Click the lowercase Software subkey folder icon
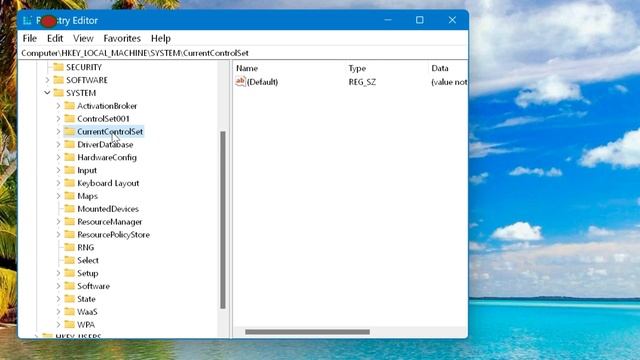This screenshot has height=360, width=640. tap(70, 286)
